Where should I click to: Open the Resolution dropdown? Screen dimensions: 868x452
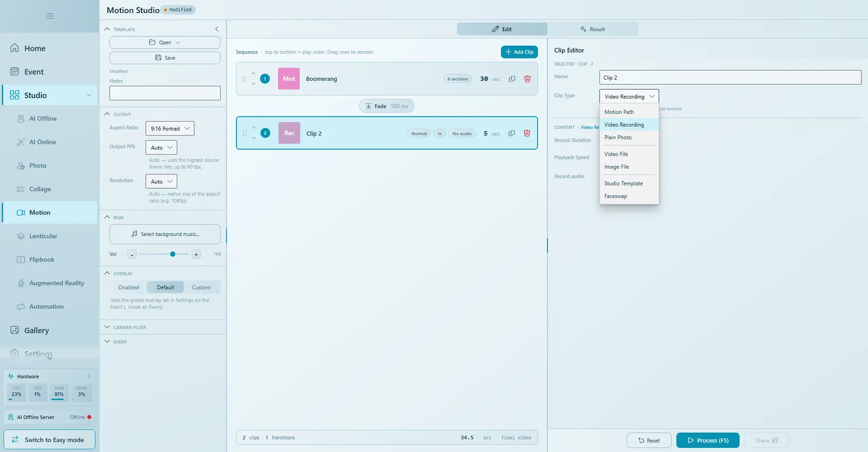(161, 181)
